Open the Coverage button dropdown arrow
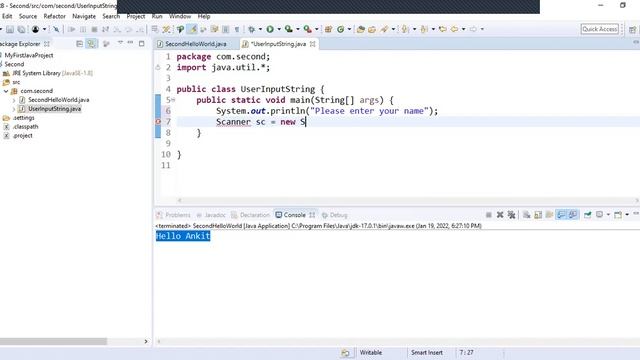The width and height of the screenshot is (640, 360). coord(298,29)
